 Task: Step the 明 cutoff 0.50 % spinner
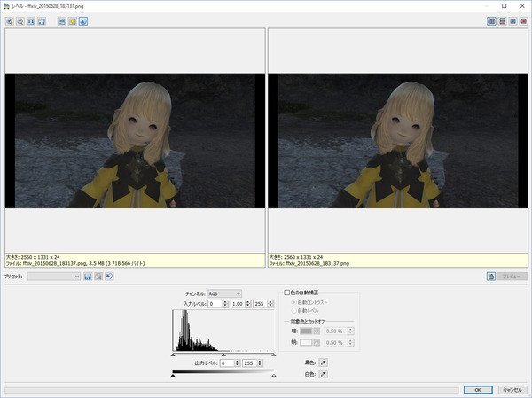tap(351, 343)
